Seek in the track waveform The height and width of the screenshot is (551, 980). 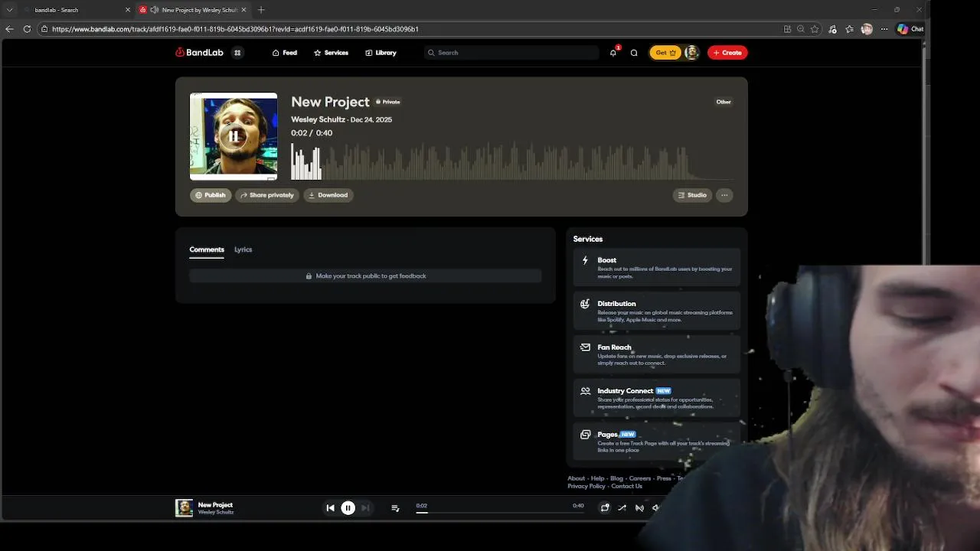[x=511, y=161]
